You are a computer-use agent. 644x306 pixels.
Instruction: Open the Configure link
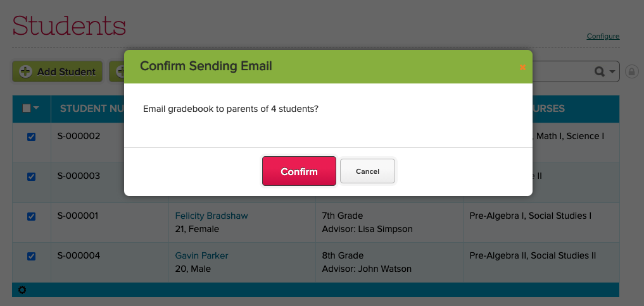click(x=603, y=37)
